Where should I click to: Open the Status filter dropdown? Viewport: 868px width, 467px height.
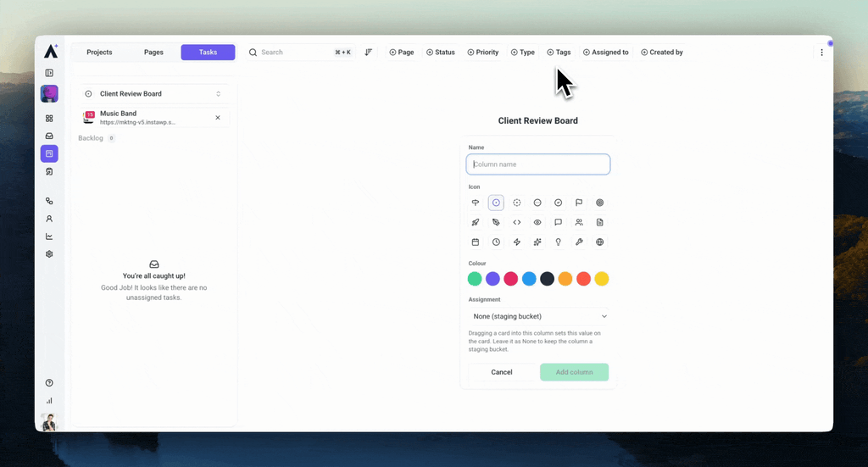pos(441,52)
